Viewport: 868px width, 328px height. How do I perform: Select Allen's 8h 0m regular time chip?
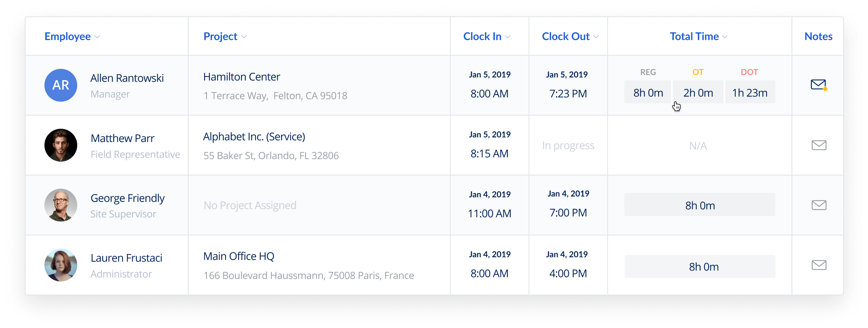(x=648, y=92)
